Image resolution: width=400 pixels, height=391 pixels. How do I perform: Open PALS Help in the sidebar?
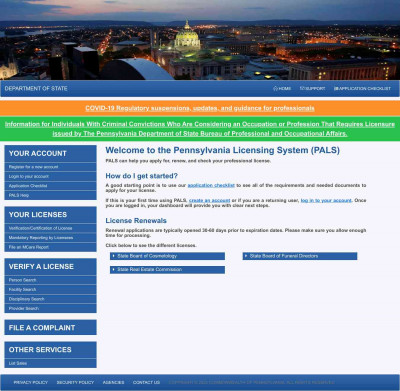(50, 195)
